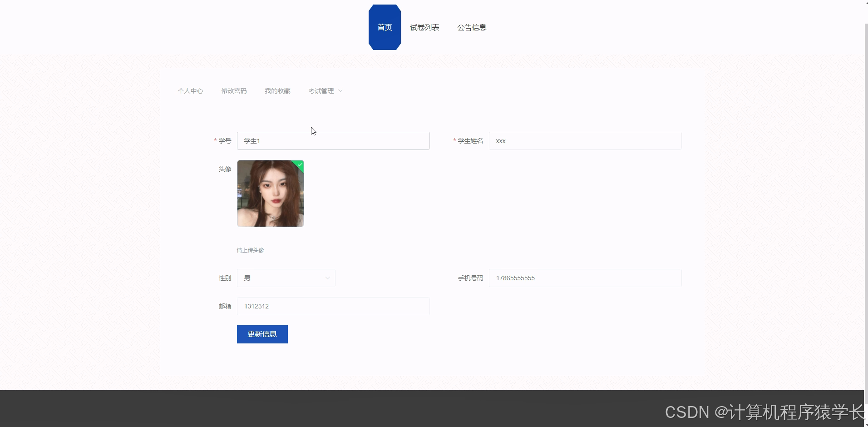This screenshot has width=868, height=427.
Task: Switch to the 试卷列表 tab
Action: pos(424,27)
